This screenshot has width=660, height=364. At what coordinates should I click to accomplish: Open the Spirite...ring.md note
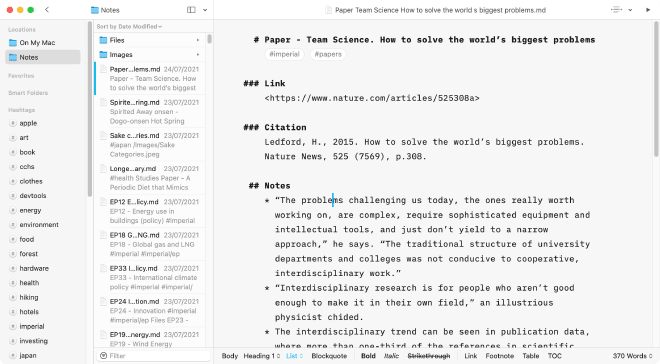[150, 112]
